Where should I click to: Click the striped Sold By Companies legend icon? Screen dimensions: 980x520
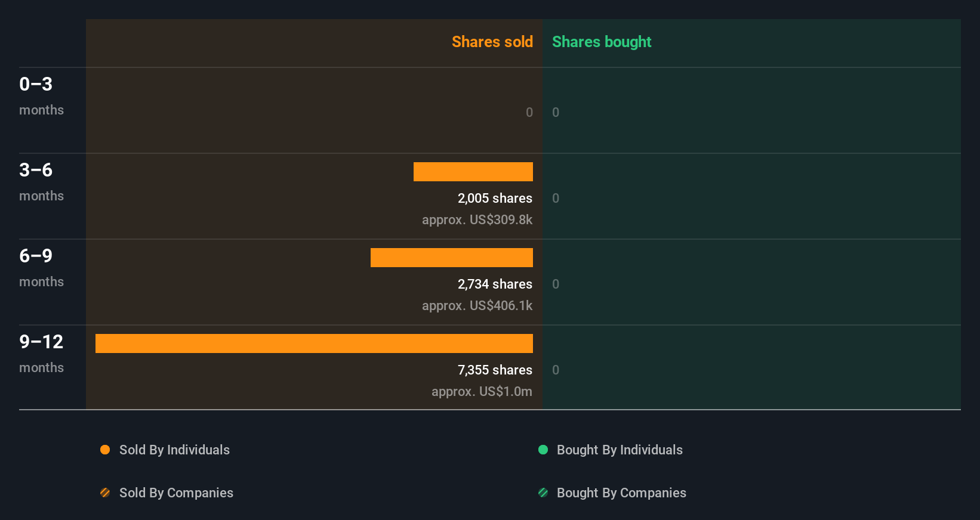coord(105,493)
